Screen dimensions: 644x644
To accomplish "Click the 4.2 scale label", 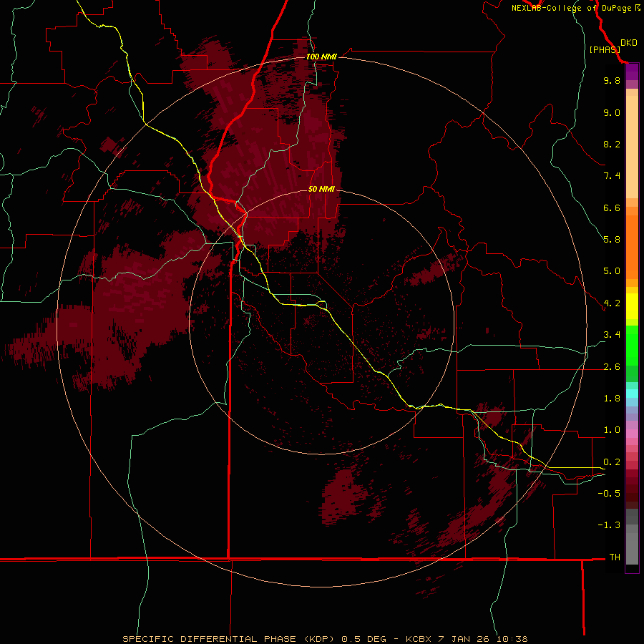I will pyautogui.click(x=612, y=303).
